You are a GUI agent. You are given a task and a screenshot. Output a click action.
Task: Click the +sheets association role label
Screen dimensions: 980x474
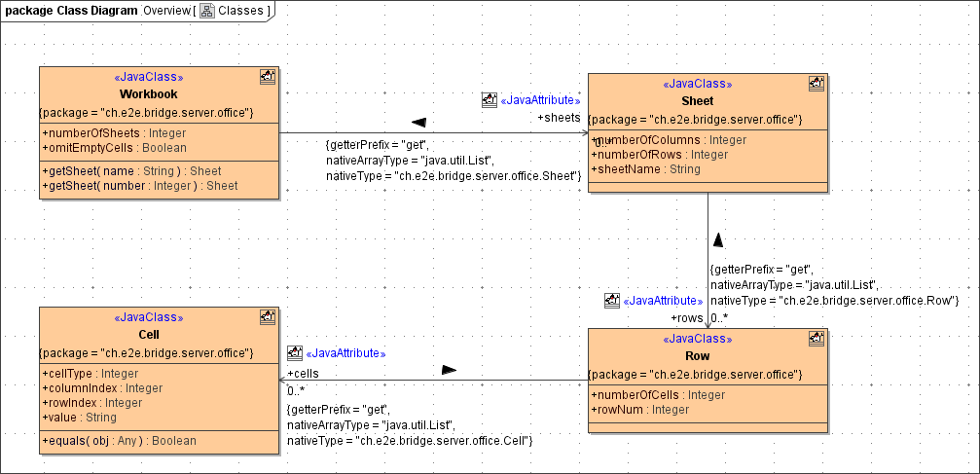[x=559, y=118]
